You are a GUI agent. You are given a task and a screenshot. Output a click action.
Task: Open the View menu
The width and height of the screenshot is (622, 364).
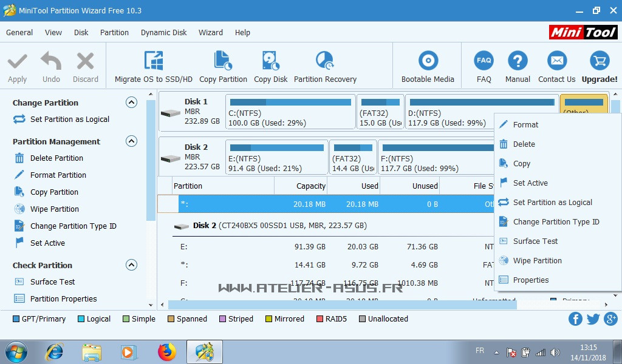[53, 33]
